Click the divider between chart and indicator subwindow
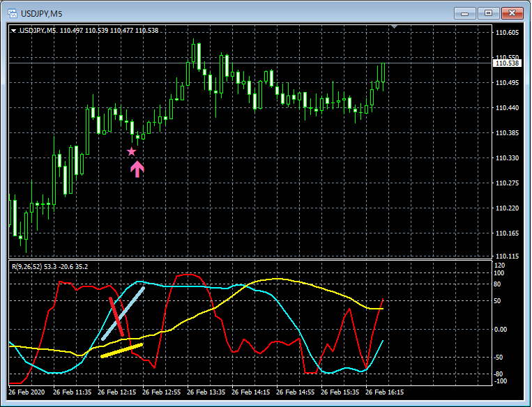532x407 pixels. tap(250, 260)
